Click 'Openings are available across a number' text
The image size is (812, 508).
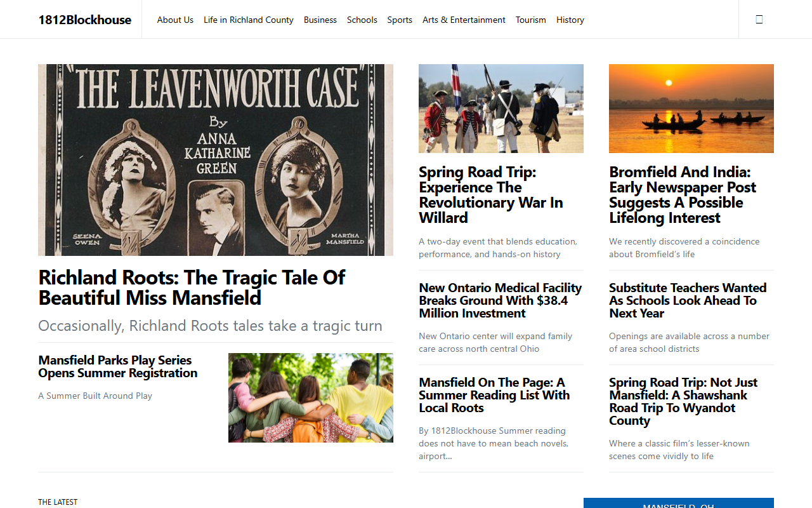coord(689,342)
